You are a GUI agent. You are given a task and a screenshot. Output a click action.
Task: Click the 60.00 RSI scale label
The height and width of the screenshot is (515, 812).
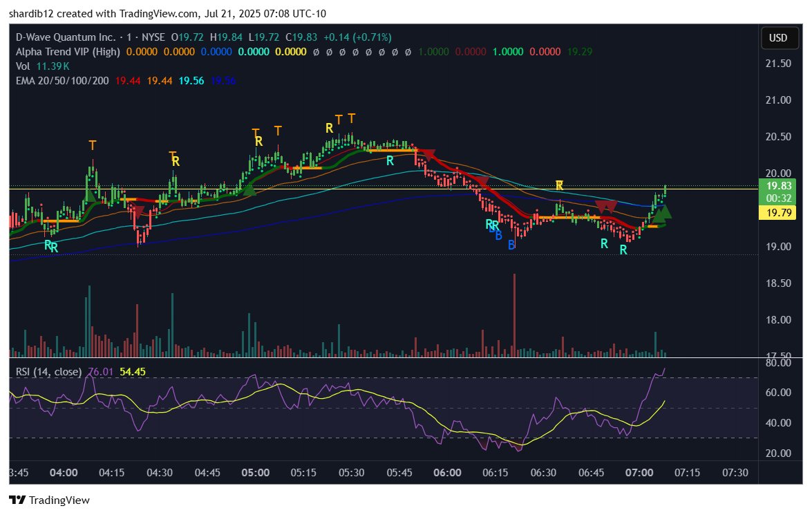[778, 393]
